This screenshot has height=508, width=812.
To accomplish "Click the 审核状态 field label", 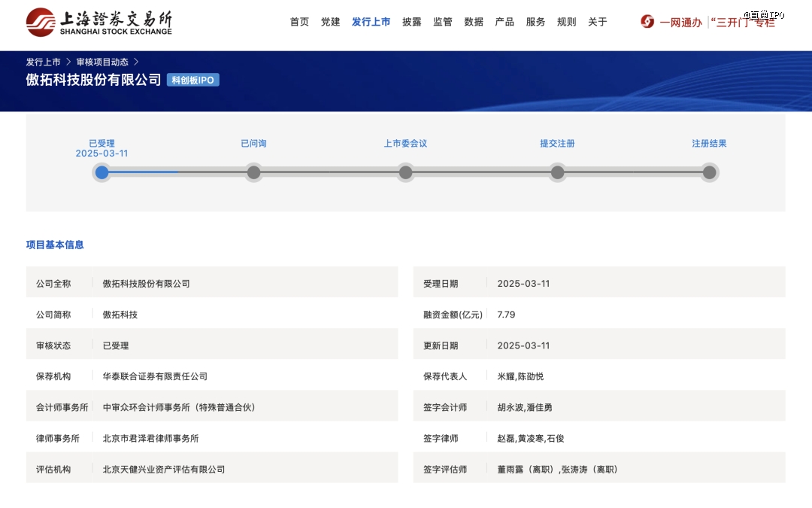I will pos(53,345).
